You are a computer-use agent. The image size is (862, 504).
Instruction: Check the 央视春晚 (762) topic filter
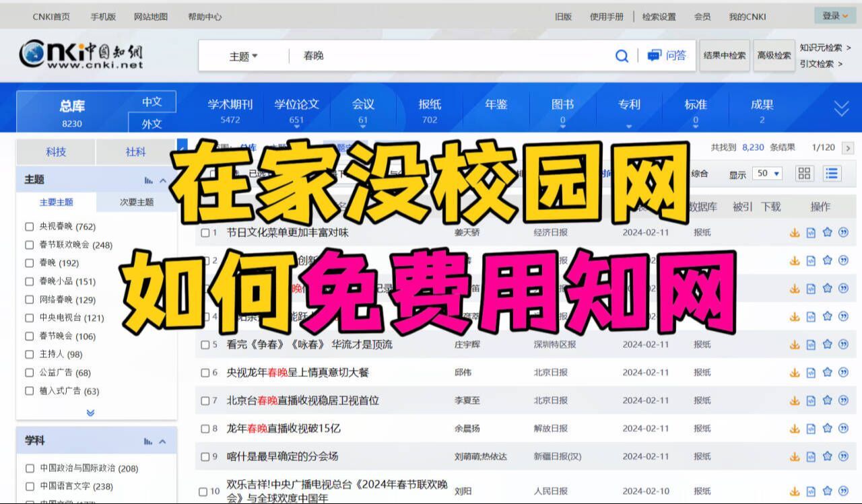(29, 227)
